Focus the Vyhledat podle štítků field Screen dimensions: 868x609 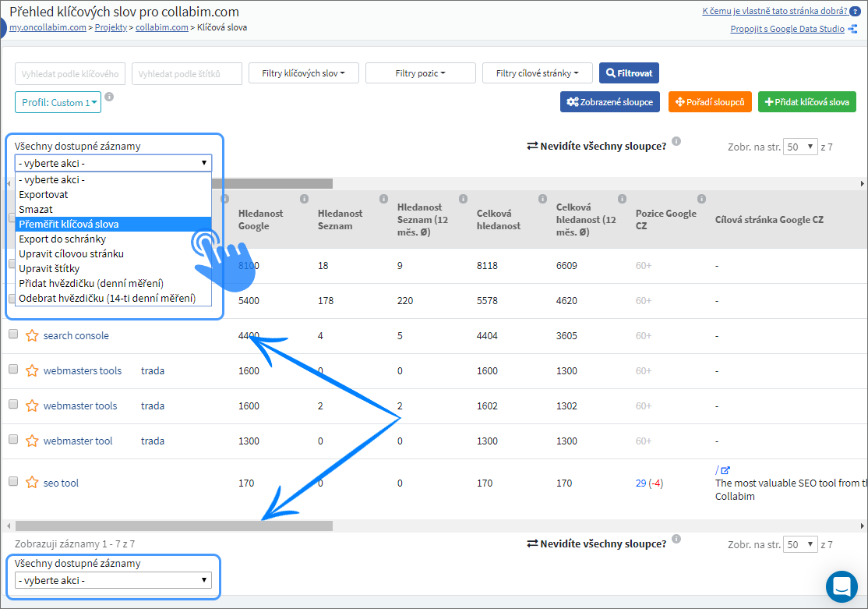click(187, 74)
